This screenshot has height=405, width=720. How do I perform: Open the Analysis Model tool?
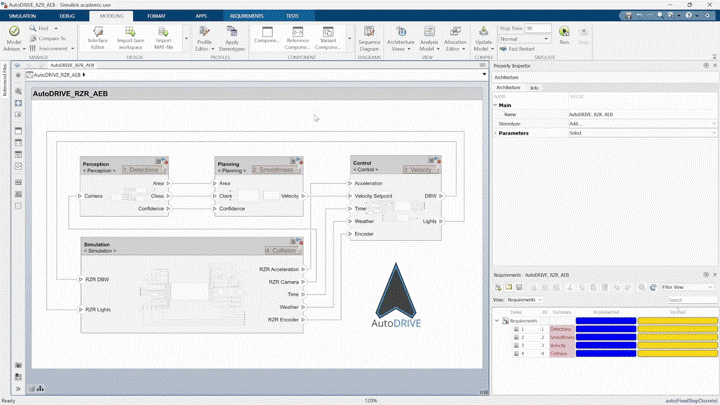pyautogui.click(x=429, y=38)
